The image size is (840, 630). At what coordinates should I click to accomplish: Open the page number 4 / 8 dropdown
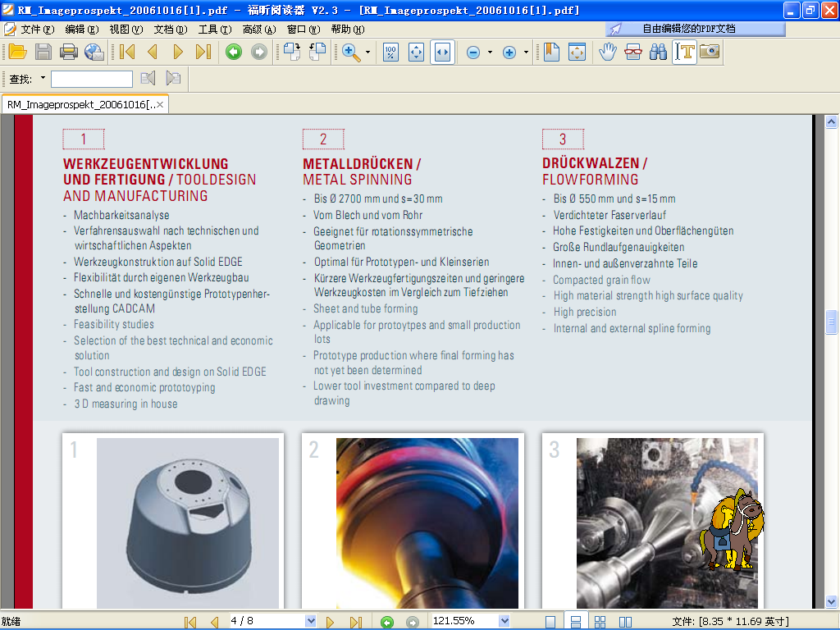(310, 621)
